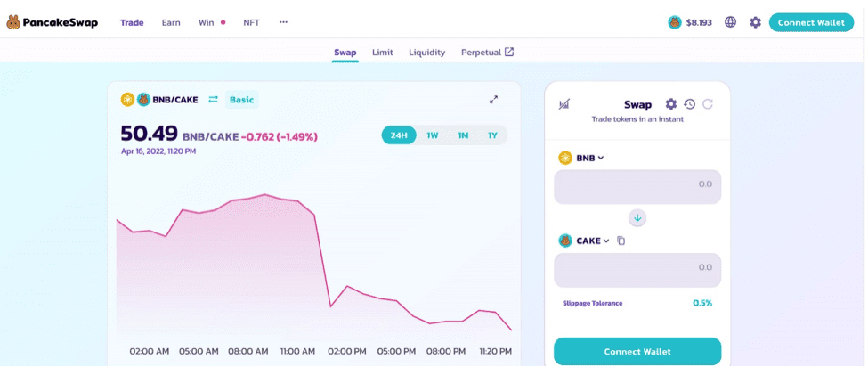The width and height of the screenshot is (868, 367).
Task: Click the -0.762 (-1.49%) change text
Action: click(x=280, y=136)
